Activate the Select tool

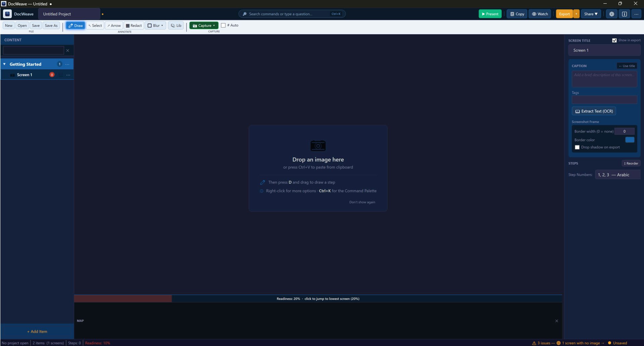95,25
